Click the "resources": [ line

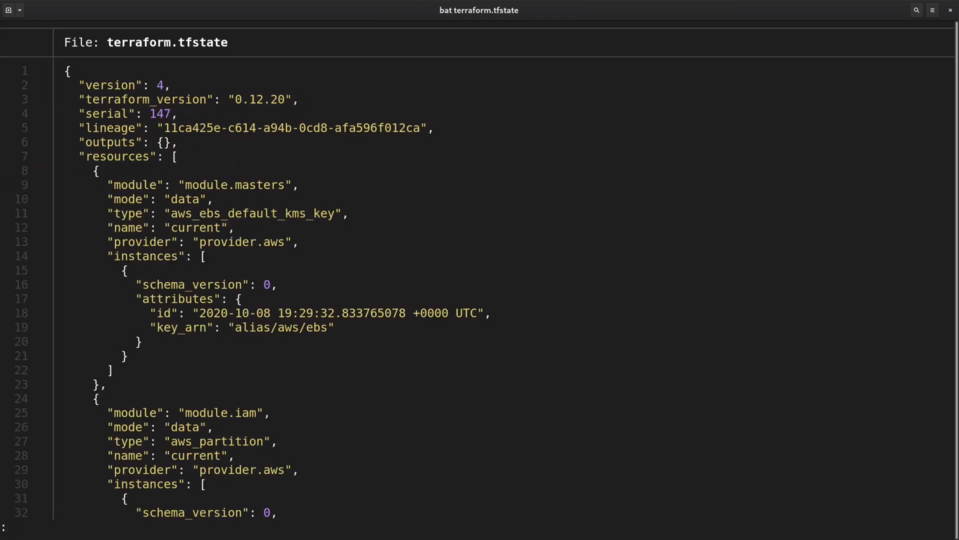(x=128, y=157)
